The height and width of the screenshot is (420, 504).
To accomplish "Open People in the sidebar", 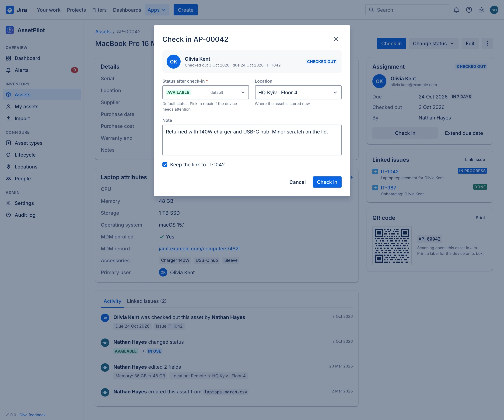I will coord(42,178).
